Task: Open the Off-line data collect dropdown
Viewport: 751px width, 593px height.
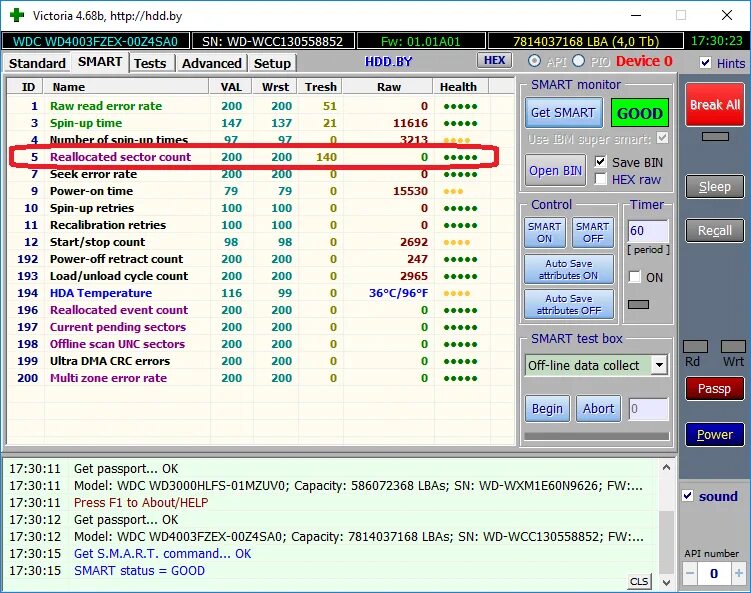Action: click(x=659, y=365)
